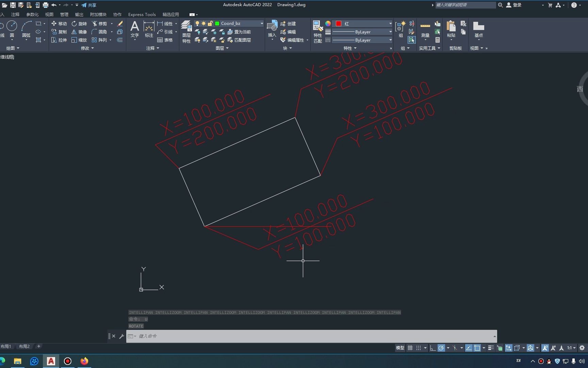Open the Express Tools ribbon tab
Screen dimensions: 588x368
pos(142,14)
